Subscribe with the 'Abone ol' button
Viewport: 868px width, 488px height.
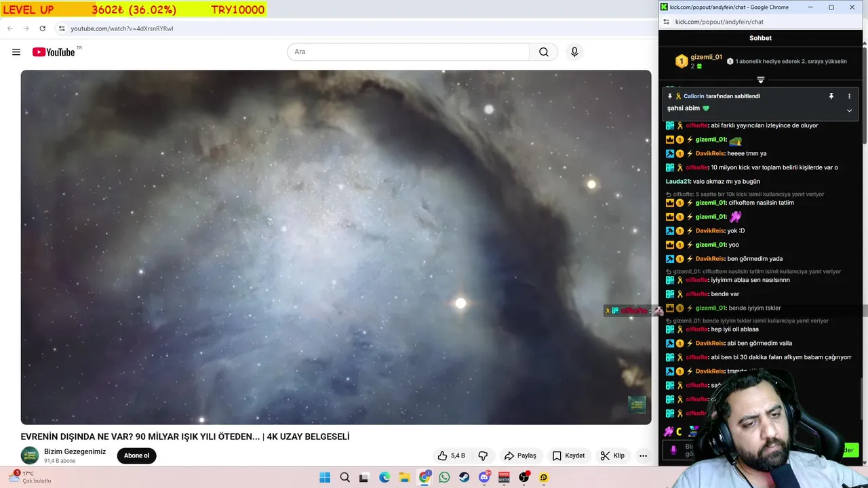pos(136,455)
